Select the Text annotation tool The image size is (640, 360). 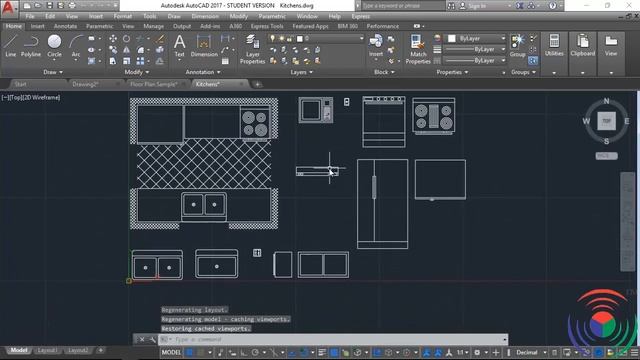coord(180,46)
